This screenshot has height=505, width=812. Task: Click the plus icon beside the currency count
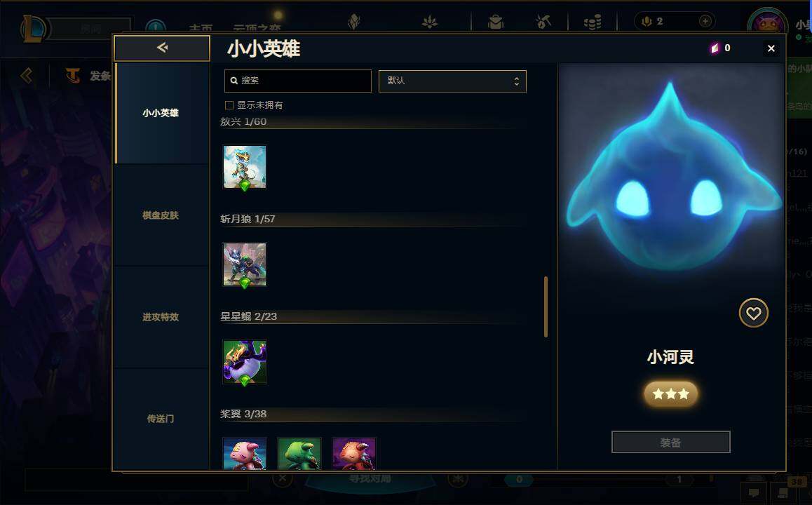pyautogui.click(x=705, y=21)
